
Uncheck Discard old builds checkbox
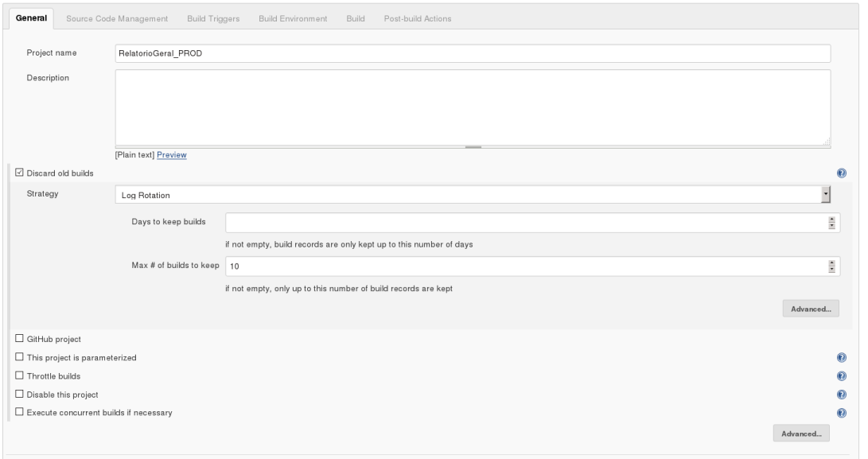tap(20, 173)
